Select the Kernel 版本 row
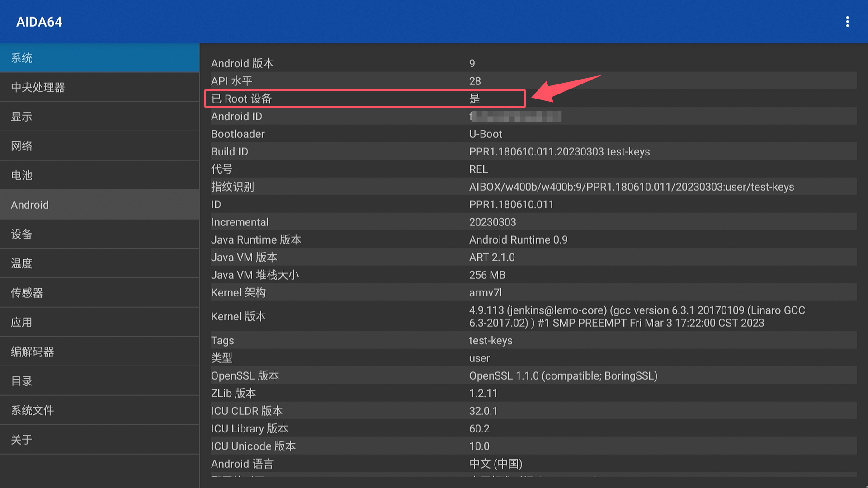The image size is (868, 488). pos(533,316)
